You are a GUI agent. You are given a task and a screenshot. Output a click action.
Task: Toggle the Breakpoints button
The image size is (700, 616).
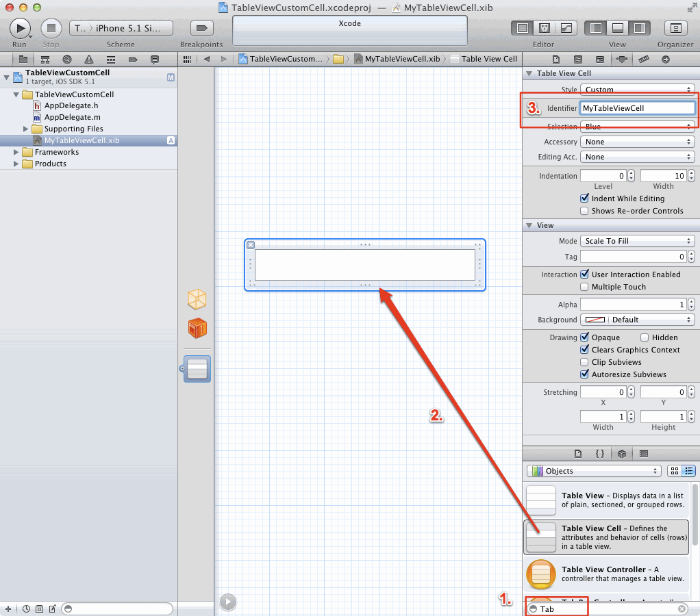coord(201,28)
